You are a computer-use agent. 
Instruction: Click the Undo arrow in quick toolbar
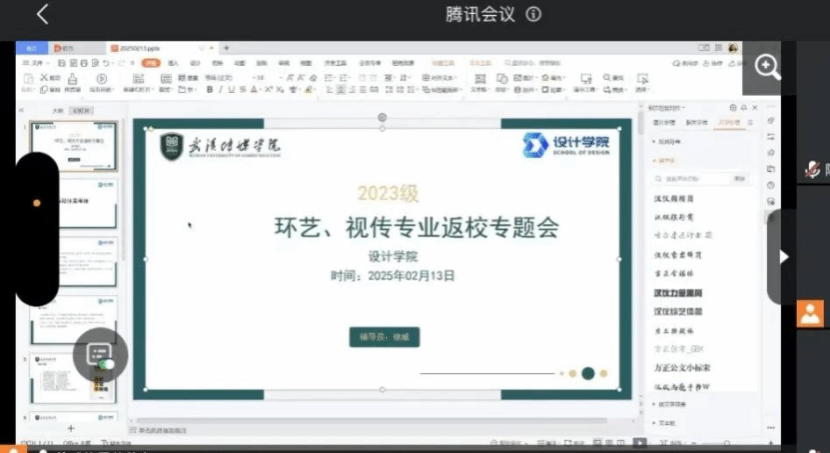pyautogui.click(x=106, y=63)
